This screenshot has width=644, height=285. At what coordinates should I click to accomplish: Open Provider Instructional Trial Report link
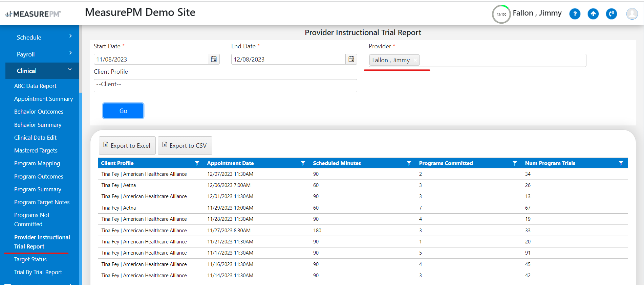42,242
